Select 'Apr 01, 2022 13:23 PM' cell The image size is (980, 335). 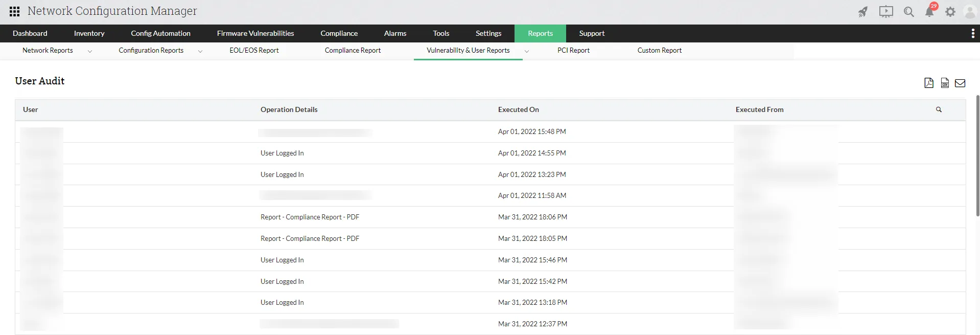[532, 174]
